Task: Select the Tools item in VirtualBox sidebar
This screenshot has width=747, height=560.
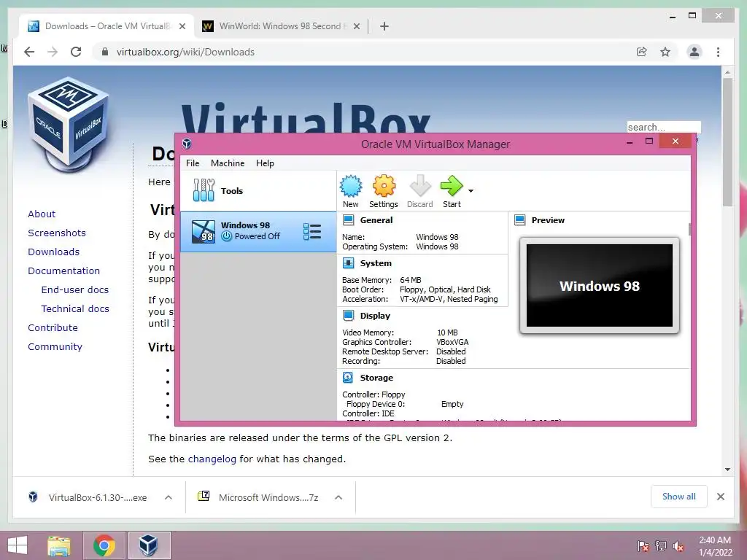Action: 258,191
